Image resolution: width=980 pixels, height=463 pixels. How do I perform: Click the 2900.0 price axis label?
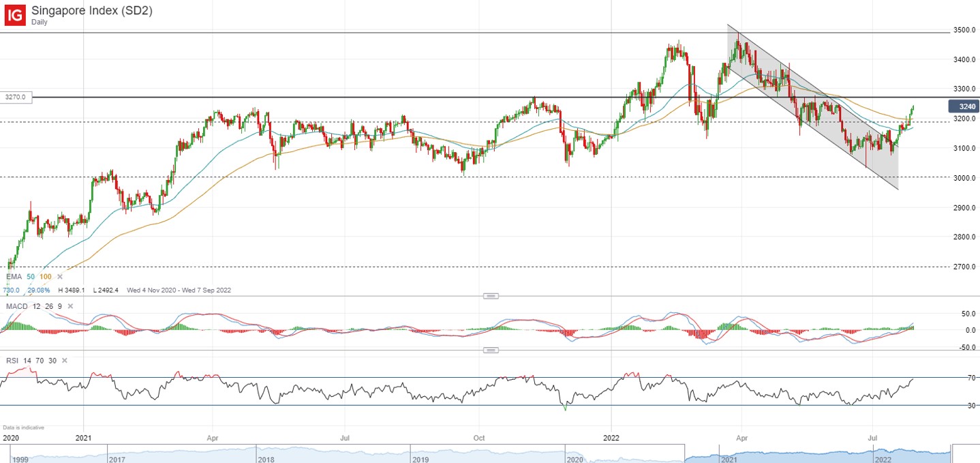tap(964, 207)
